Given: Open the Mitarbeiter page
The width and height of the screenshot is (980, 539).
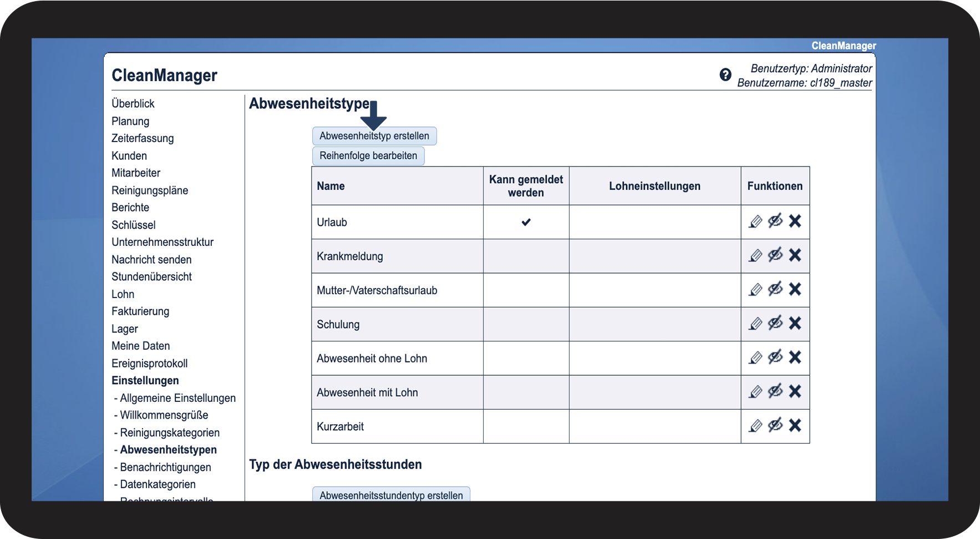Looking at the screenshot, I should (x=136, y=173).
